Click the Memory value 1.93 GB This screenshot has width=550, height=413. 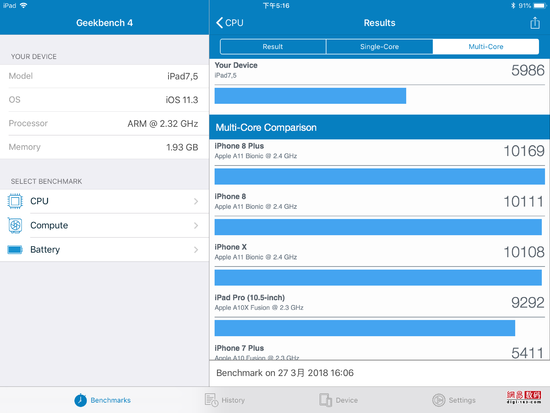(182, 147)
